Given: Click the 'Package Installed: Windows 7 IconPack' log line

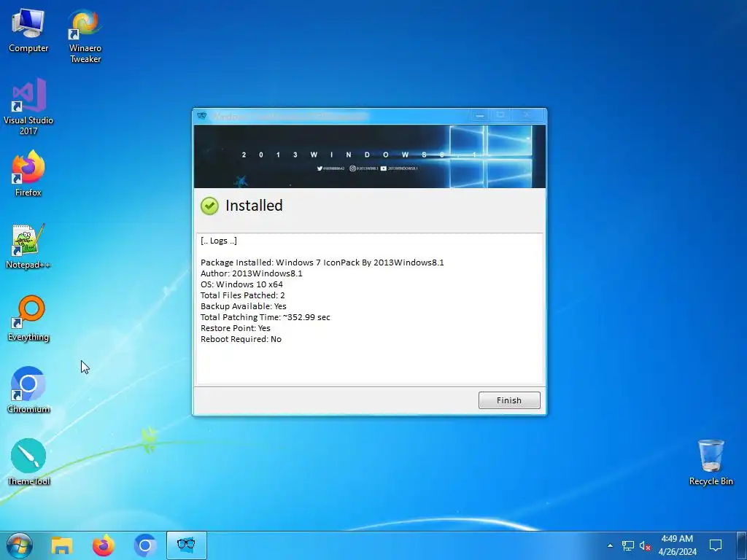Looking at the screenshot, I should [322, 262].
